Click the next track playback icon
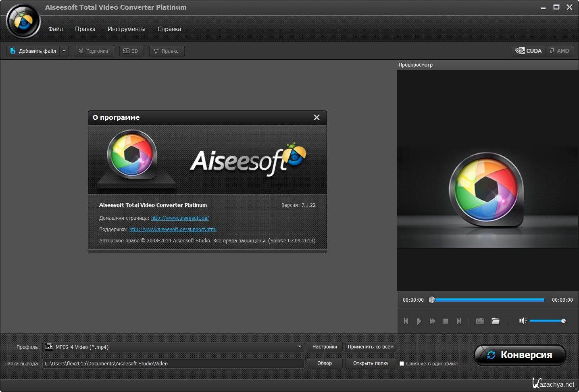579x392 pixels. pos(459,321)
